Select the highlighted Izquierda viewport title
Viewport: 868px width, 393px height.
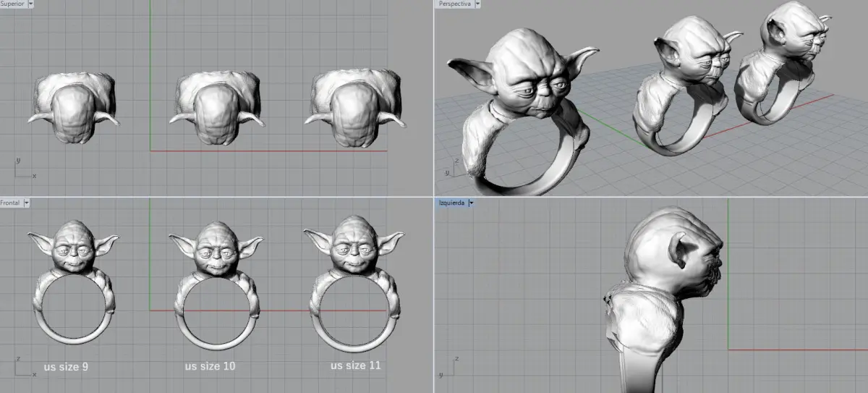click(x=452, y=203)
